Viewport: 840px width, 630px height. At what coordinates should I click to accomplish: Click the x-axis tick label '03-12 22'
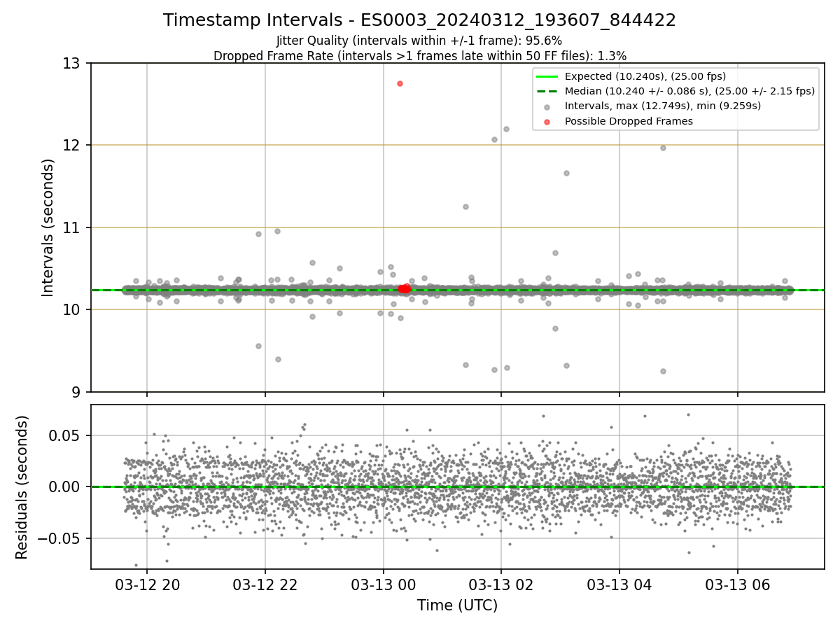tap(265, 585)
